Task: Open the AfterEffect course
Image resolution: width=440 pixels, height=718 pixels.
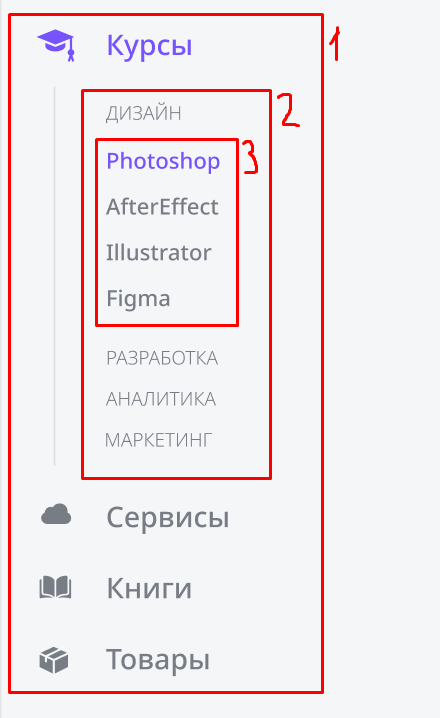Action: (163, 207)
